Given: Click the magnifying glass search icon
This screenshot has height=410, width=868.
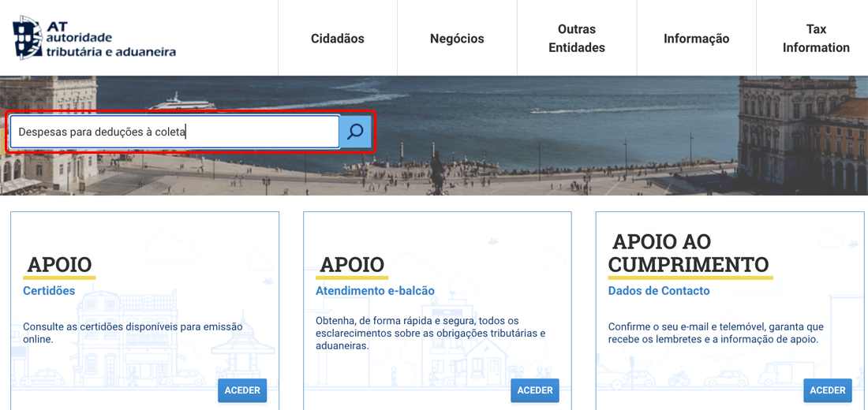Looking at the screenshot, I should (x=355, y=132).
